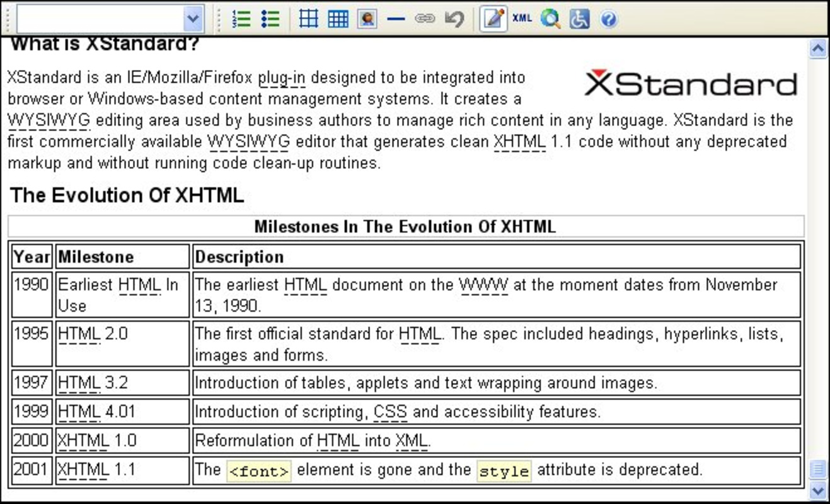Viewport: 830px width, 504px height.
Task: Click the hyperlink chain icon
Action: [x=425, y=19]
